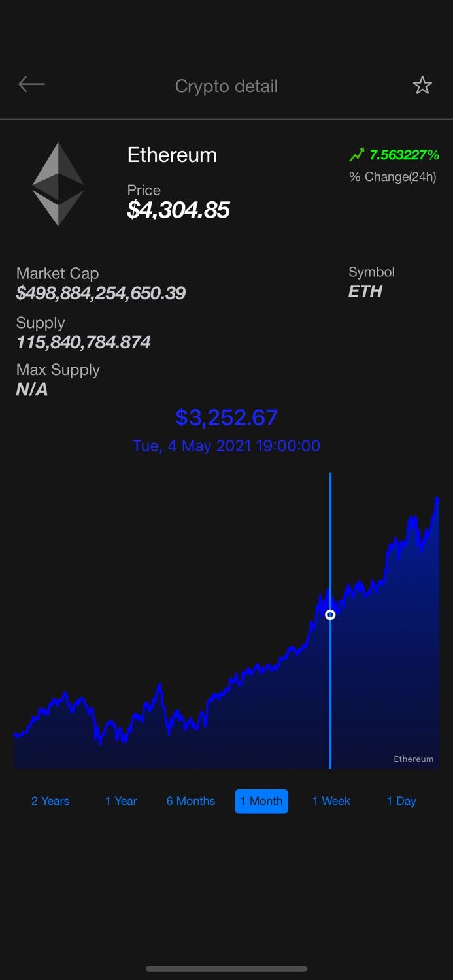Click the chart marker on the price line

[x=330, y=615]
